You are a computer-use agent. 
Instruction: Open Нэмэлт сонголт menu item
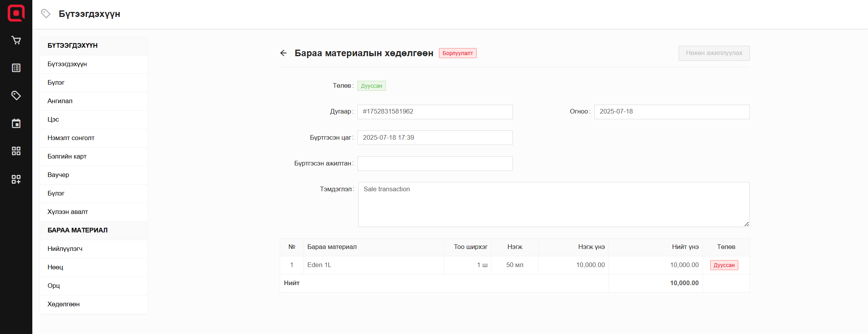coord(71,138)
